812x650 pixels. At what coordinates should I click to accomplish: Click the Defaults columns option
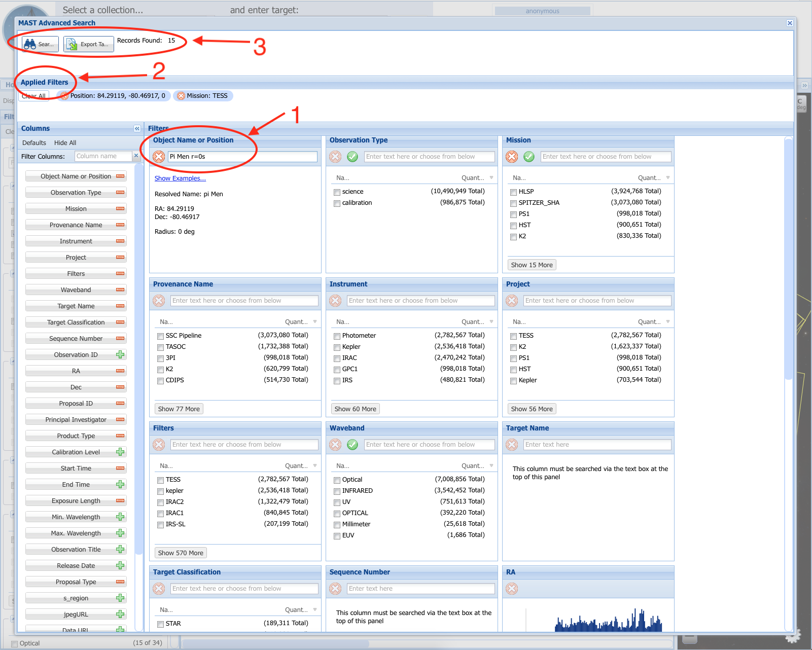34,143
